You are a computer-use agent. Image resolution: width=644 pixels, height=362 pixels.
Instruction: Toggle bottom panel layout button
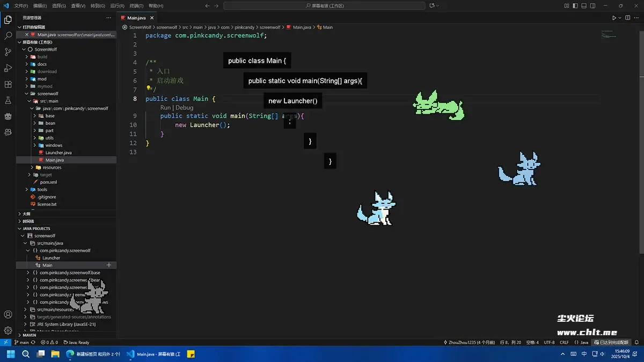pos(584,6)
